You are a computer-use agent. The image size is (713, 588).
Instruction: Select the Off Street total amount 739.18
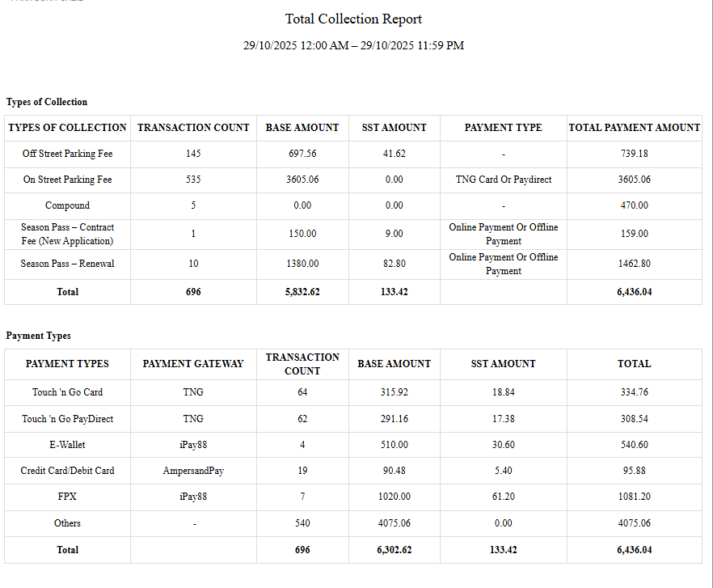(634, 154)
